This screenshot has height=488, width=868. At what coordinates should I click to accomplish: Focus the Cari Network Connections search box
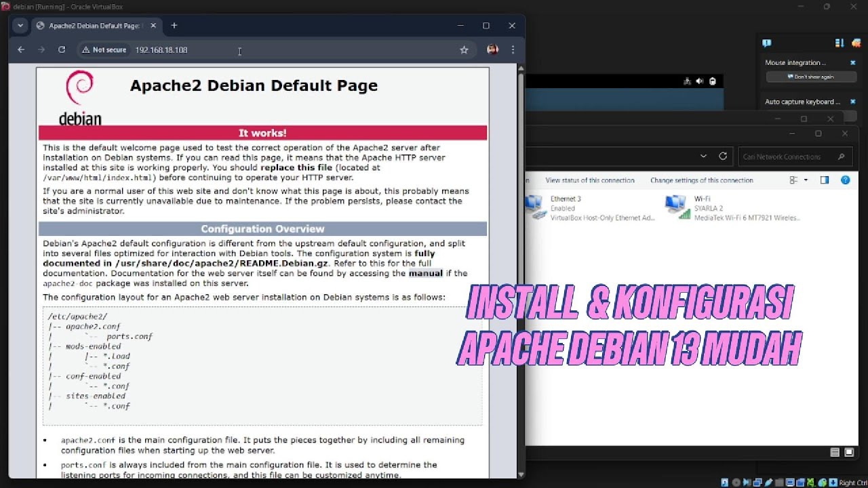(795, 157)
